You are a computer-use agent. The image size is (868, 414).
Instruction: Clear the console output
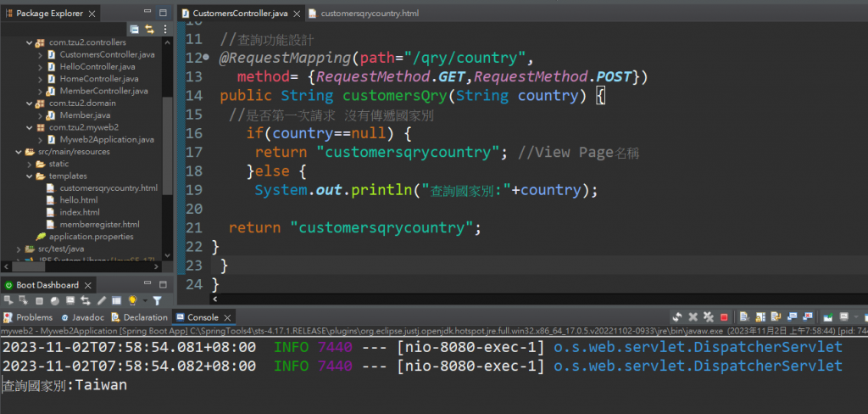point(744,317)
